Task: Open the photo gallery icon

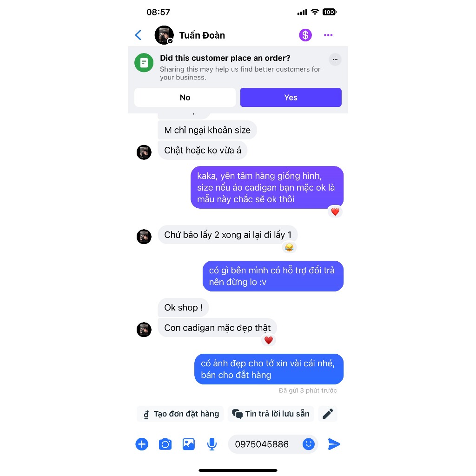Action: [189, 444]
